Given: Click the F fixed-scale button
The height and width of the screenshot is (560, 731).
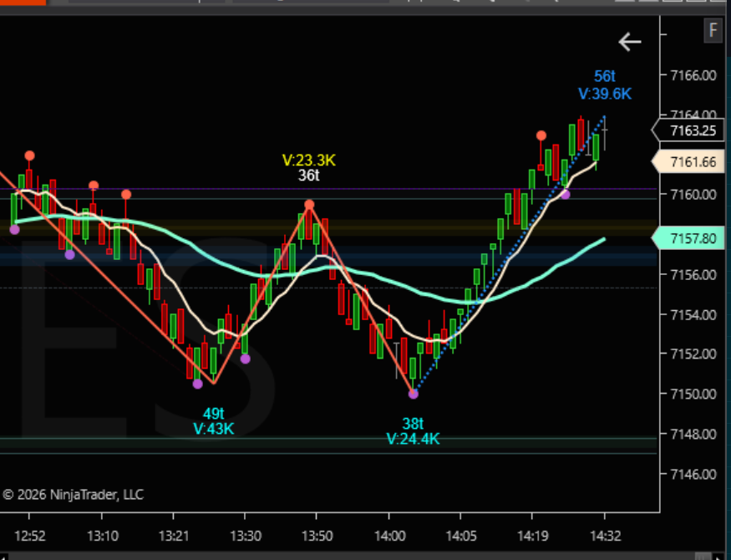Looking at the screenshot, I should pyautogui.click(x=713, y=31).
